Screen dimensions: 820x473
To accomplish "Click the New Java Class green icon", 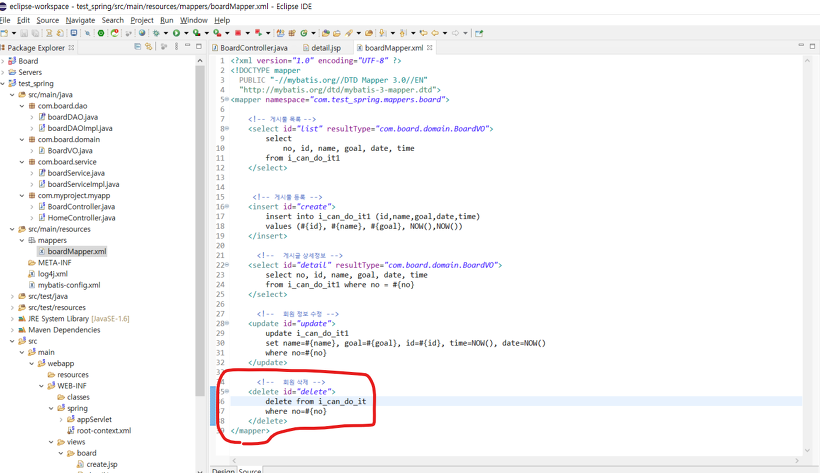I will [304, 33].
